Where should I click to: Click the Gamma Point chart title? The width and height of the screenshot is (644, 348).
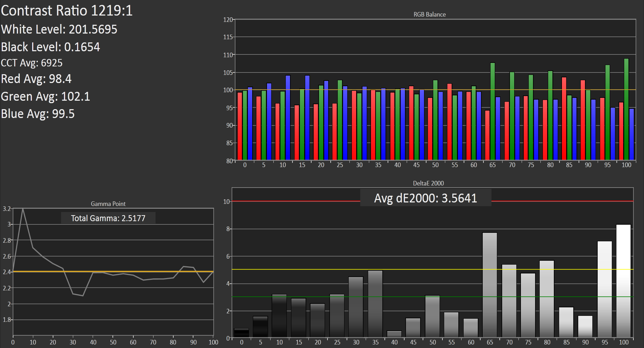click(108, 204)
